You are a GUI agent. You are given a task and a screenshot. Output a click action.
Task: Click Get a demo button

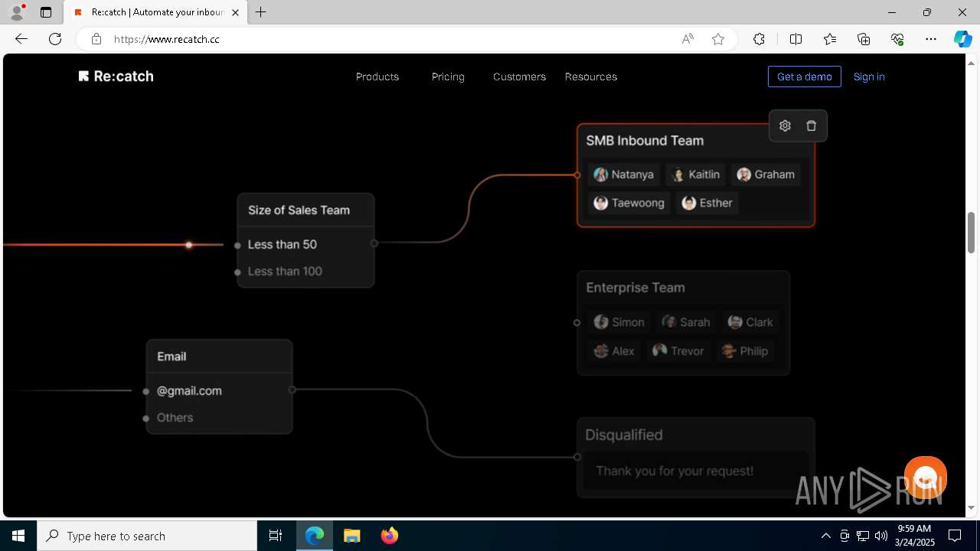[805, 77]
